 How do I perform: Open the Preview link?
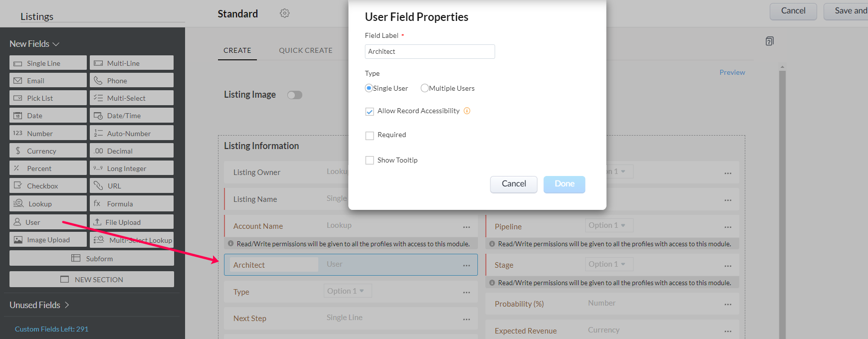(x=732, y=72)
